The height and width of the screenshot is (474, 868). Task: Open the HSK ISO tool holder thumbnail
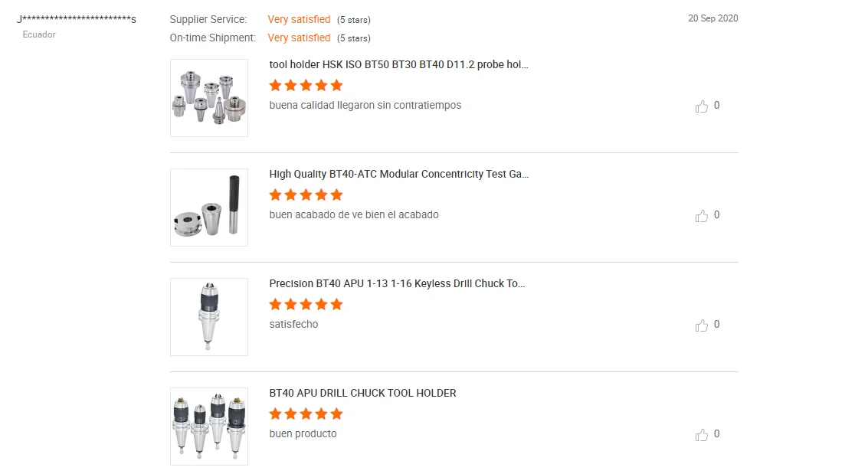pyautogui.click(x=209, y=98)
